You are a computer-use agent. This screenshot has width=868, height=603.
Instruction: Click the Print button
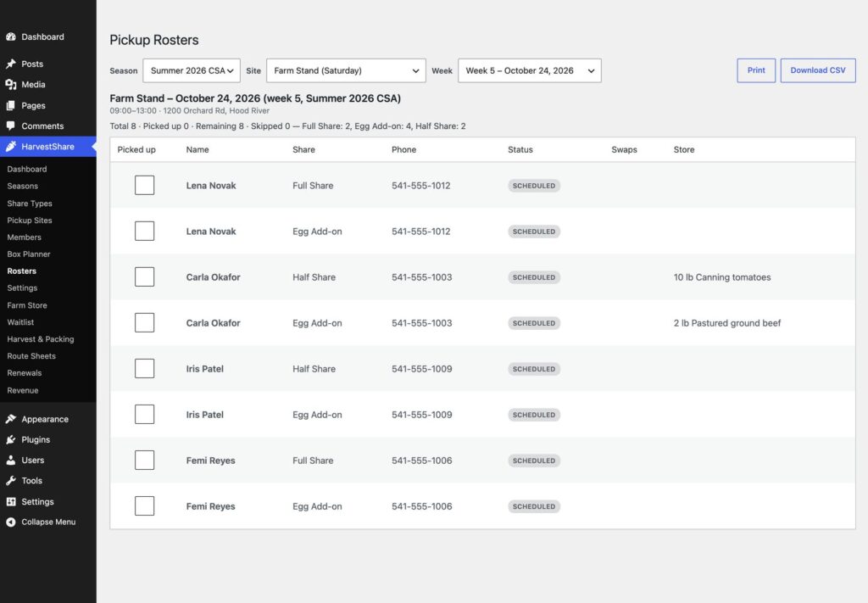(755, 70)
